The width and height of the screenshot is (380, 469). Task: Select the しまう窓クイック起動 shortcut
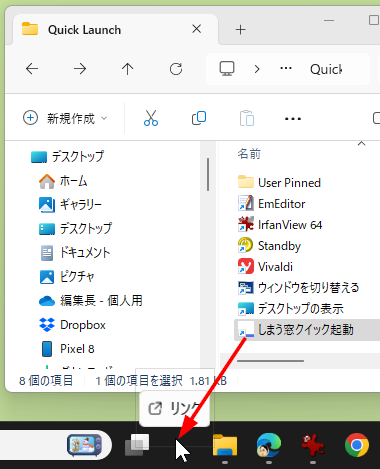point(307,330)
